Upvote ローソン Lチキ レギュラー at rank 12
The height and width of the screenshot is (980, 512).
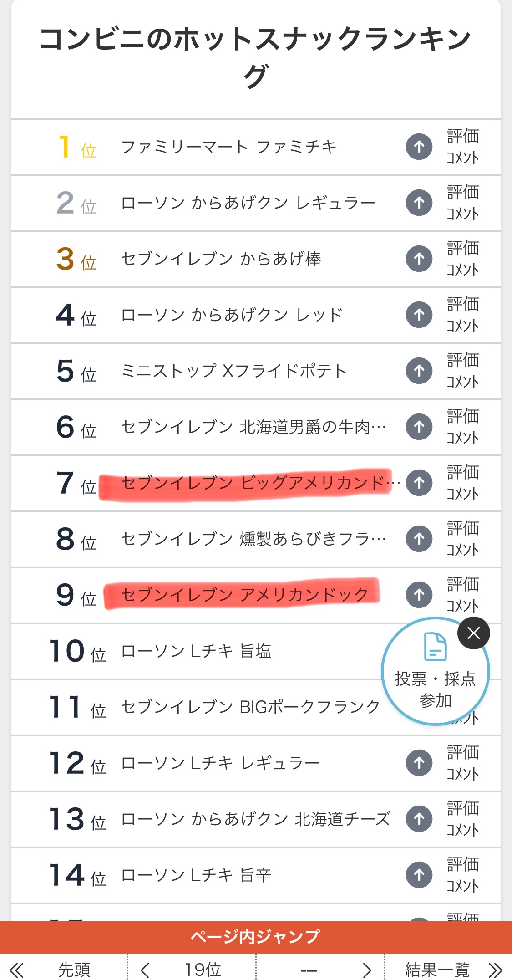(419, 763)
